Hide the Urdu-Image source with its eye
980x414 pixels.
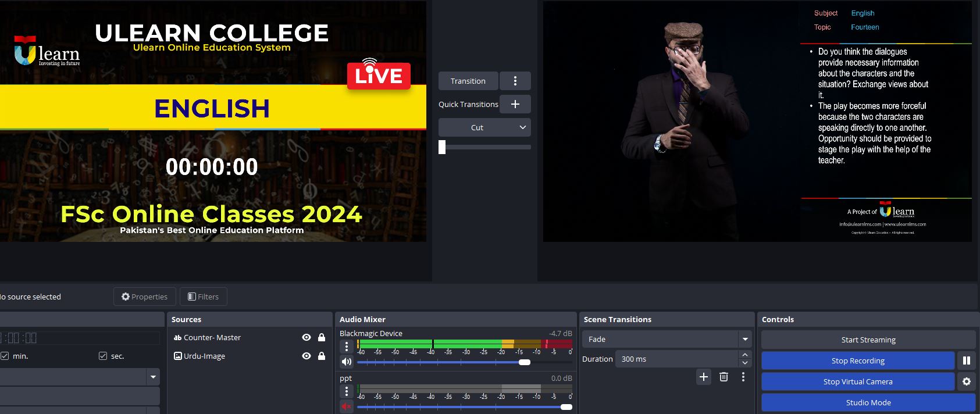(x=307, y=356)
